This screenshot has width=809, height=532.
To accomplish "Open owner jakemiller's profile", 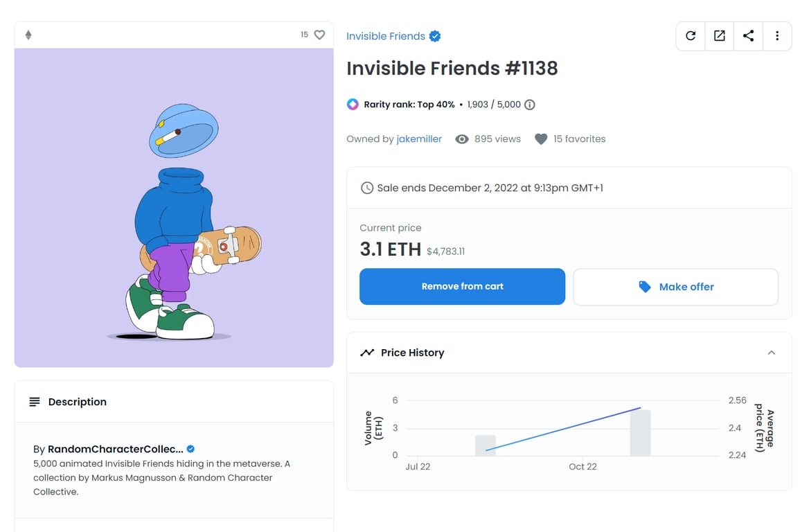I will tap(419, 139).
